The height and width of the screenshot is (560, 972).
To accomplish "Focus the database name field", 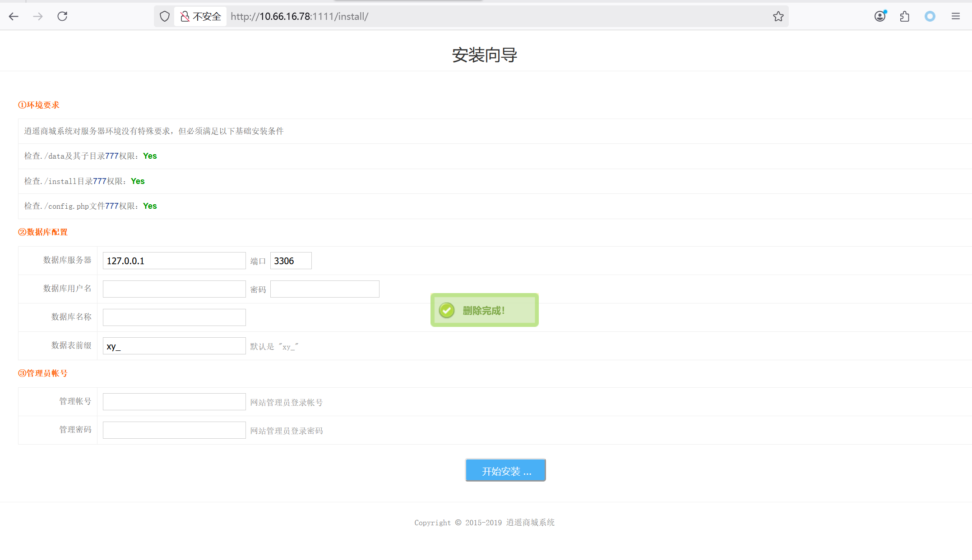I will [x=174, y=317].
